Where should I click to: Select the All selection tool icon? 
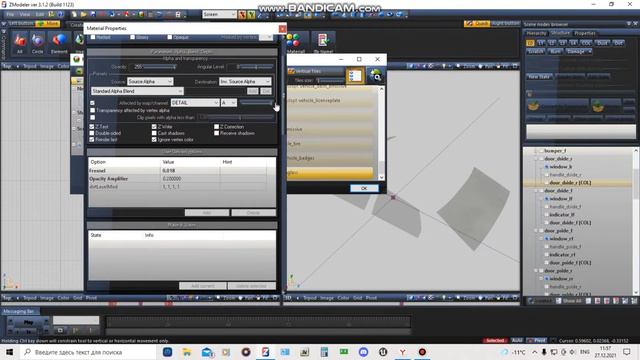click(x=20, y=41)
